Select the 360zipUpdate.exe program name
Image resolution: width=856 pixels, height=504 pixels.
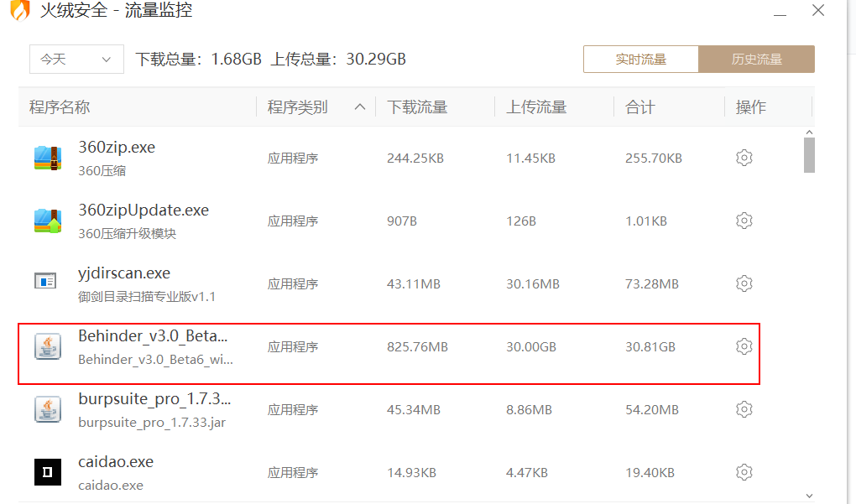click(x=144, y=210)
